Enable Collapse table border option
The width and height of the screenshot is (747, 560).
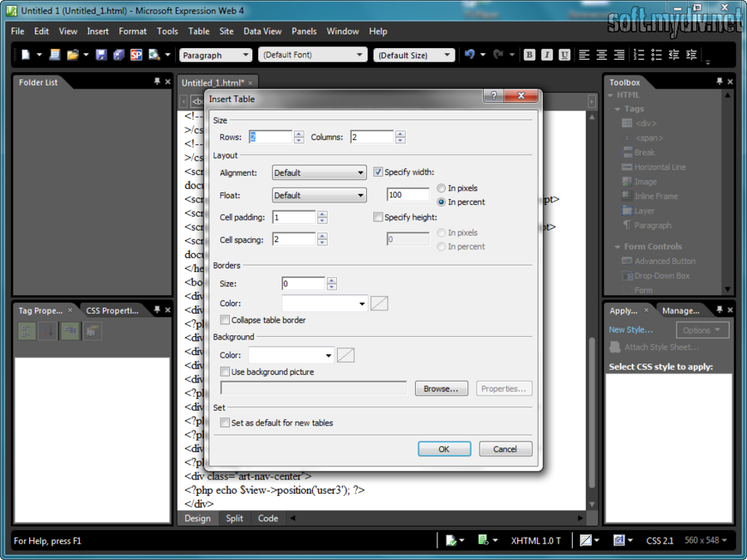[225, 320]
